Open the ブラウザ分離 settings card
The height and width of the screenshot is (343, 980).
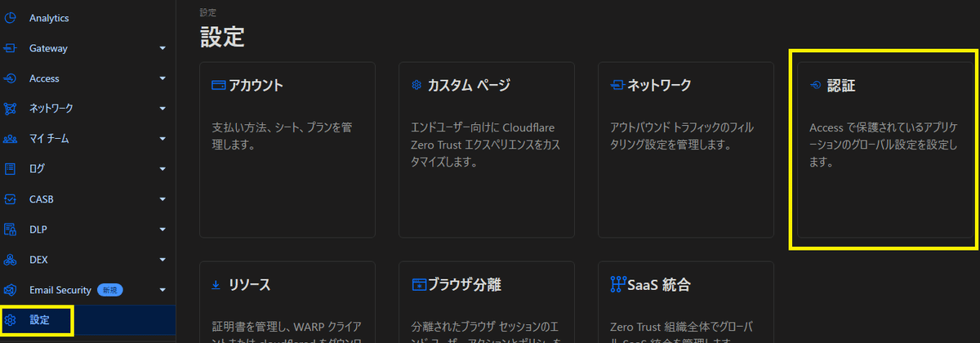click(486, 302)
